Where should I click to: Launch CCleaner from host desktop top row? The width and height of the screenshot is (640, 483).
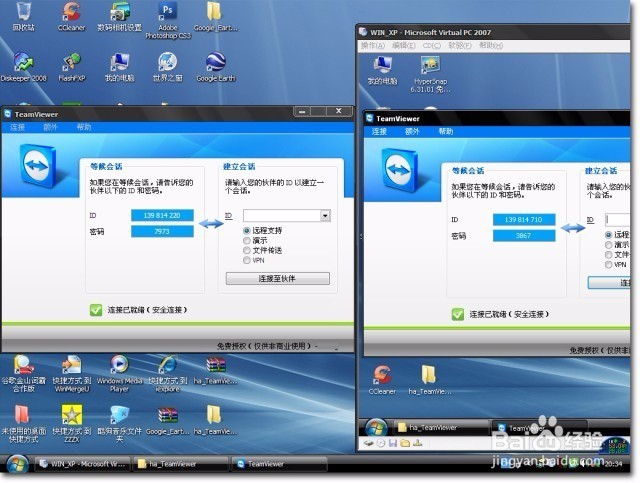71,16
